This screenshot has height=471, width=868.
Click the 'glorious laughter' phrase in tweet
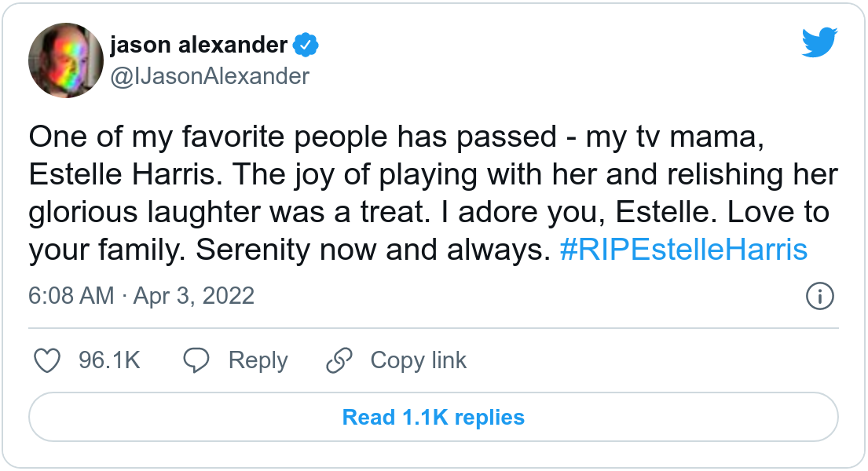pos(146,213)
